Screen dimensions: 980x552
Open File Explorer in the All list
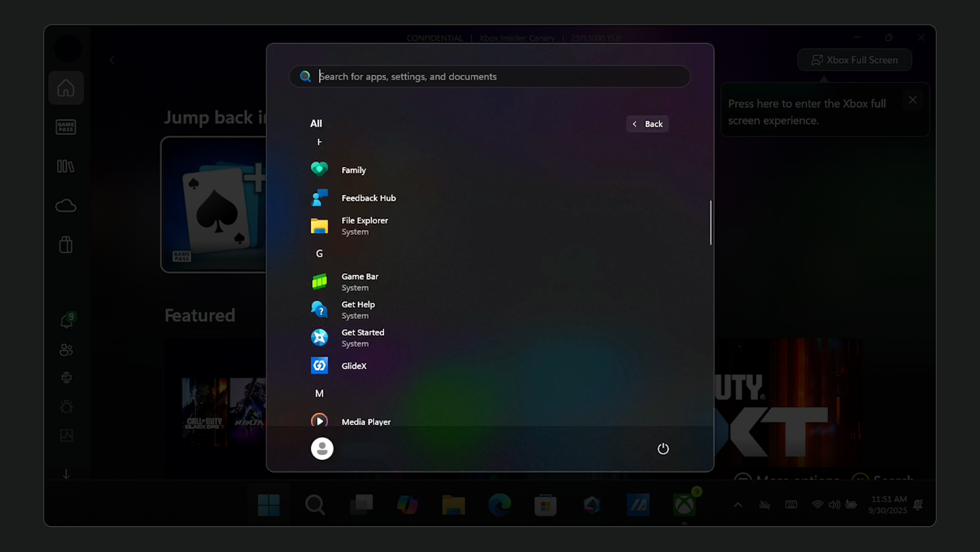click(x=364, y=226)
